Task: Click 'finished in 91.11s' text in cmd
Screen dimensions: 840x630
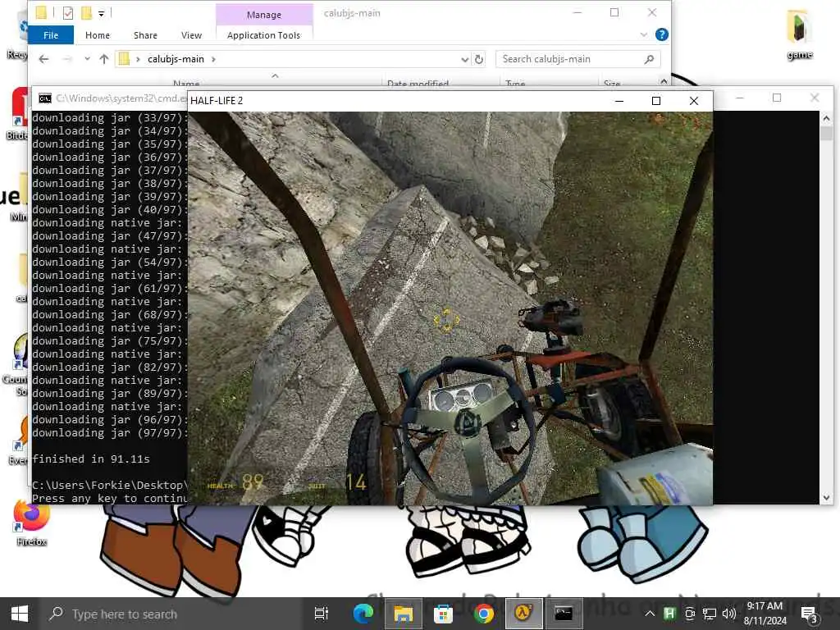Action: (91, 459)
